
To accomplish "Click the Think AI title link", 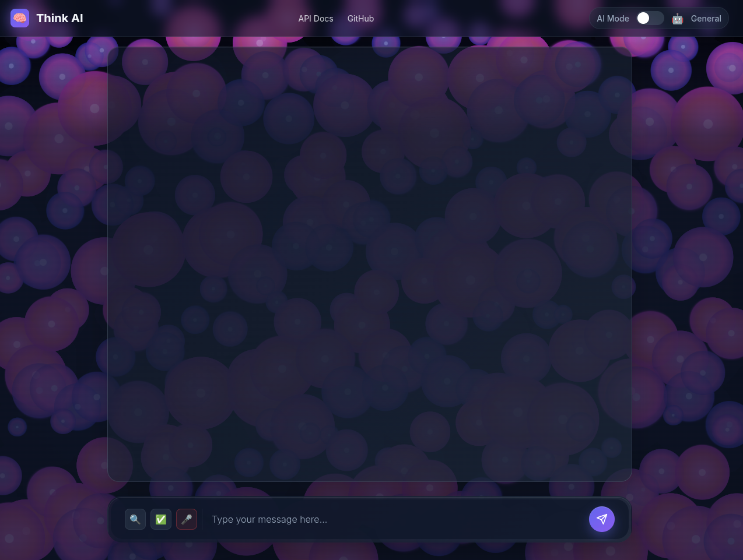I will tap(59, 18).
